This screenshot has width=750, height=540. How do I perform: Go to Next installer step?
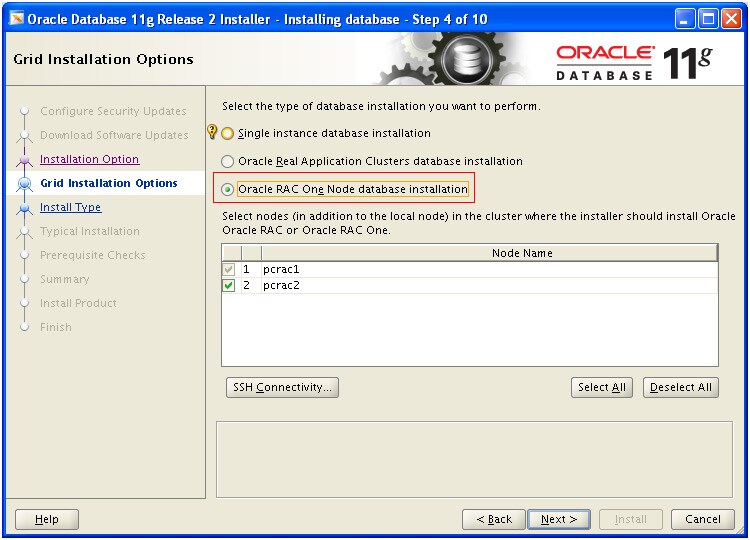point(559,519)
